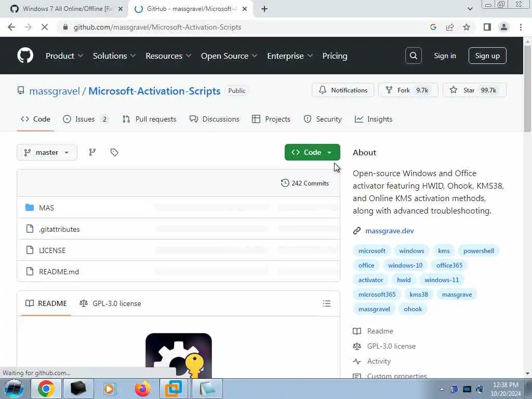
Task: Stop loading with the X button
Action: pos(45,27)
